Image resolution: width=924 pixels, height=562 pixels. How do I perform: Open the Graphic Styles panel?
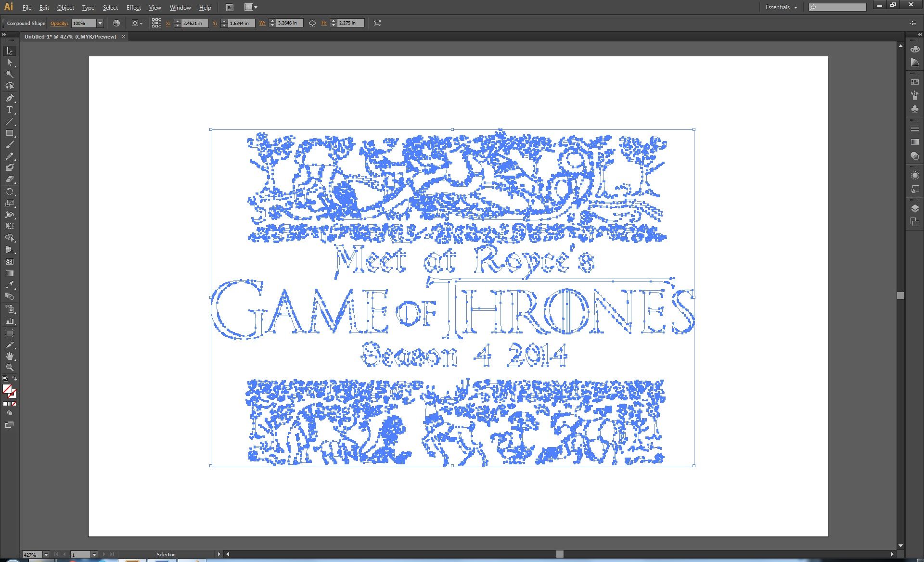pyautogui.click(x=915, y=189)
